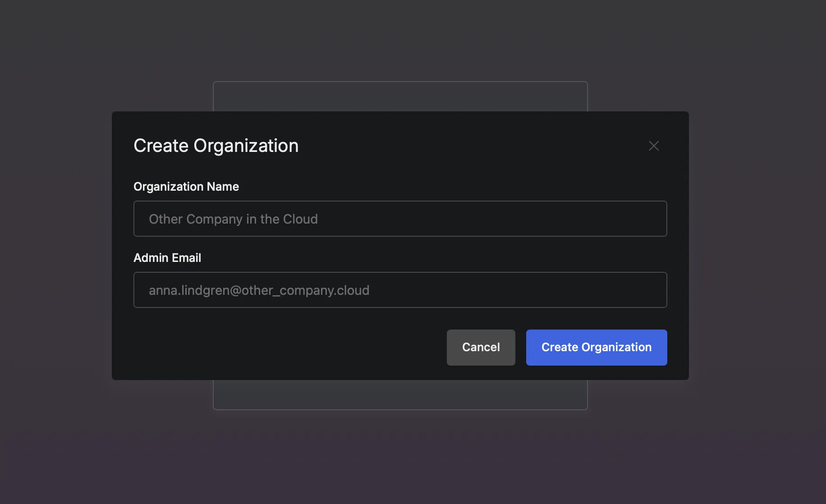Click the email field showing anna.lindgren placeholder
Screen dimensions: 826x504
tap(400, 290)
